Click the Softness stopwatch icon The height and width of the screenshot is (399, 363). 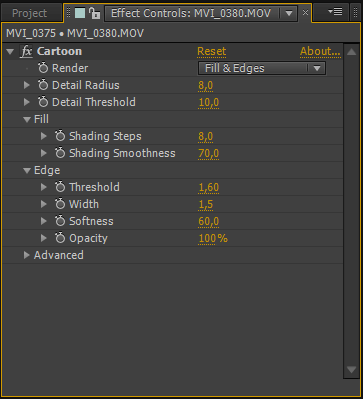(60, 221)
